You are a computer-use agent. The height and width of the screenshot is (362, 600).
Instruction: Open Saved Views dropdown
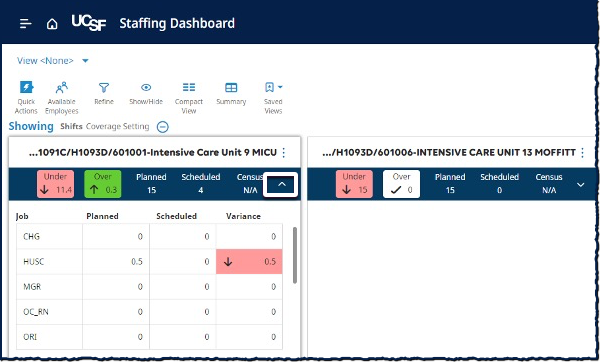pyautogui.click(x=273, y=98)
